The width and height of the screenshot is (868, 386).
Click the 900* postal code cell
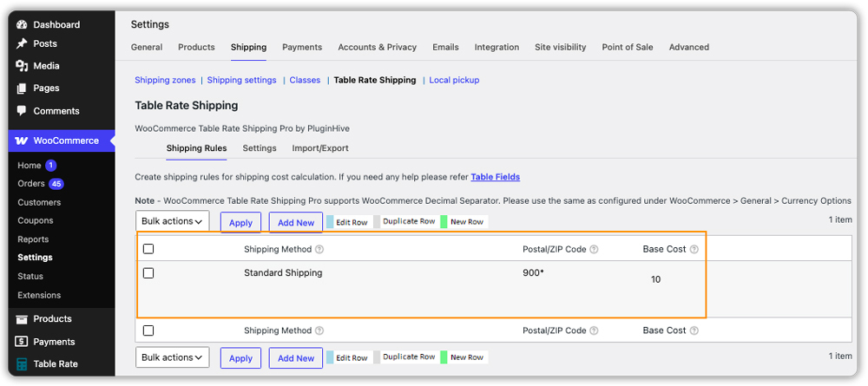coord(534,273)
